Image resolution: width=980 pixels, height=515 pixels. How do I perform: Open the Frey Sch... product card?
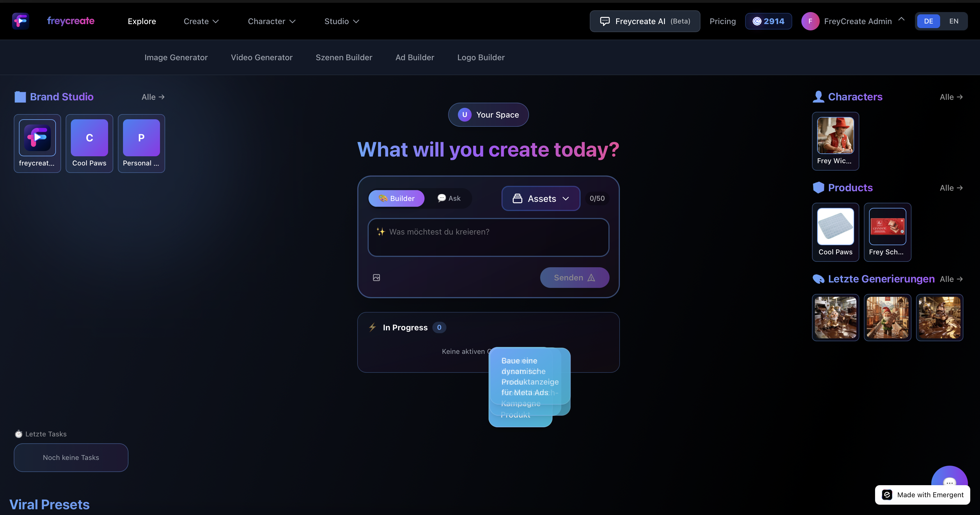click(x=888, y=232)
